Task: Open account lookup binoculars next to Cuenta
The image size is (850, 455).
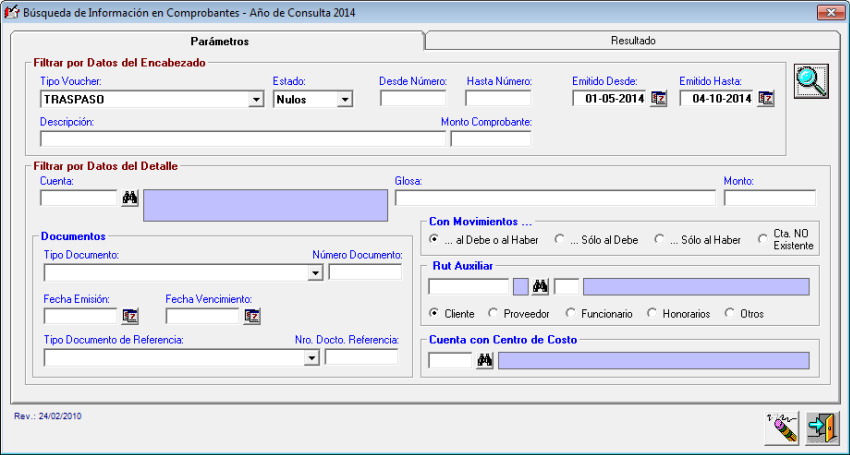Action: pyautogui.click(x=130, y=198)
